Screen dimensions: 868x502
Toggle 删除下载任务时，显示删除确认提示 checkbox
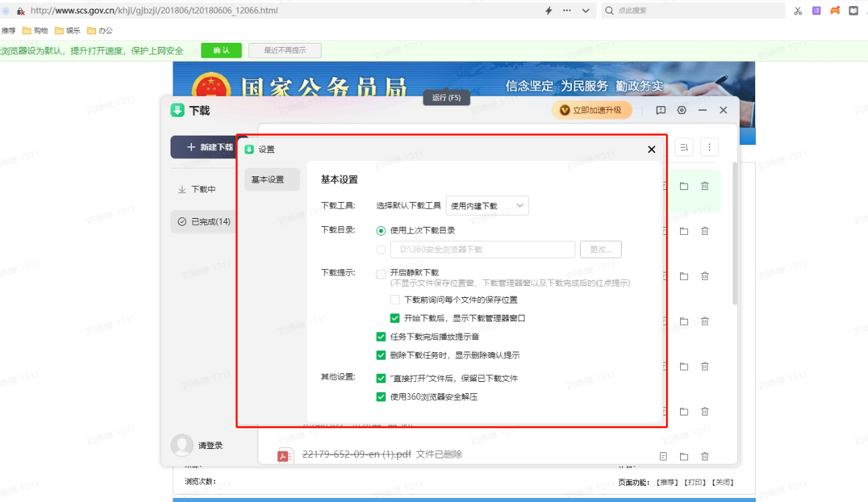pos(381,355)
